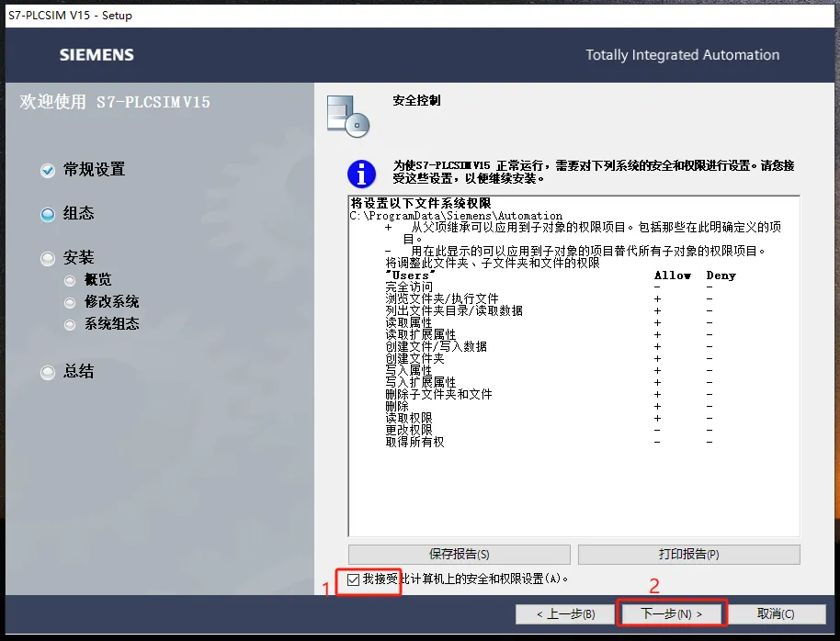
Task: Click the Deny column header
Action: 721,276
